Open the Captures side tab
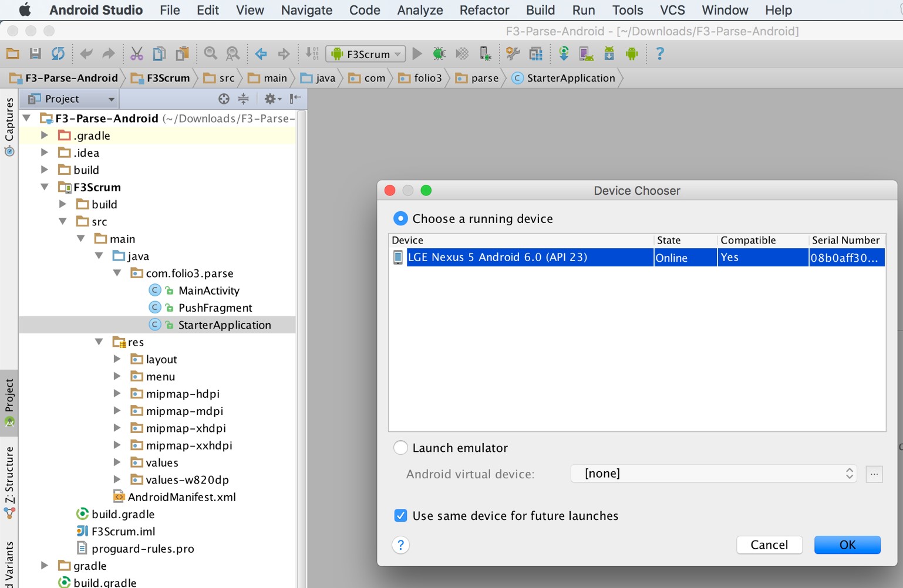 coord(9,126)
